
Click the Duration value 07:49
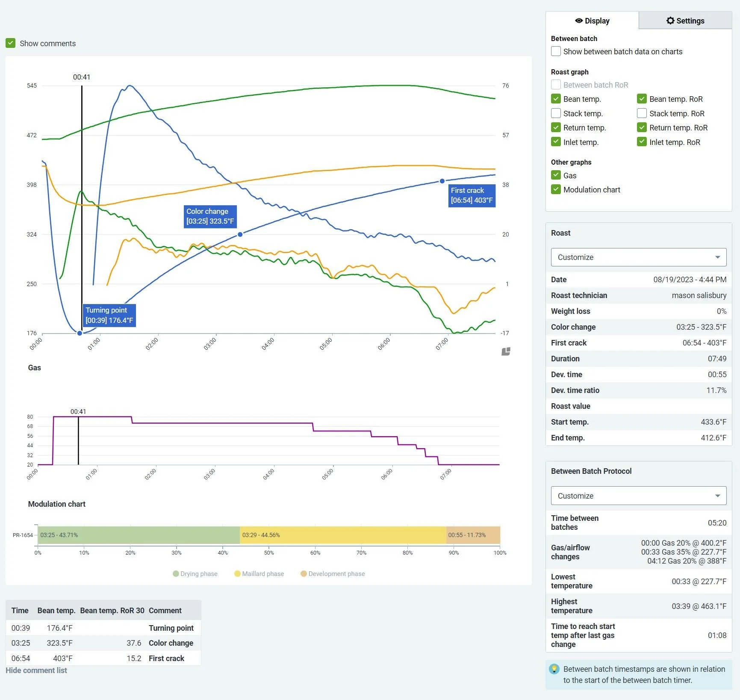[717, 359]
